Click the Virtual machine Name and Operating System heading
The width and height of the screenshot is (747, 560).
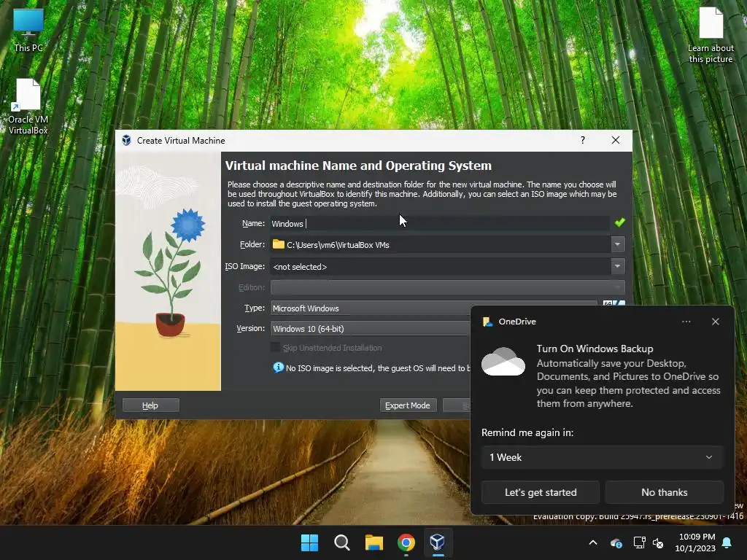click(358, 166)
